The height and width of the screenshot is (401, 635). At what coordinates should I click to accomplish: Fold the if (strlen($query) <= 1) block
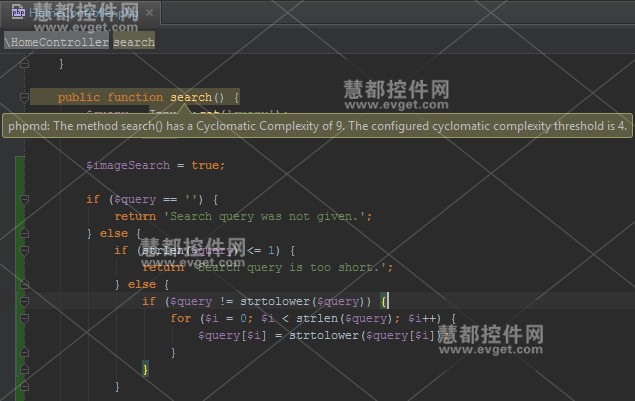24,250
